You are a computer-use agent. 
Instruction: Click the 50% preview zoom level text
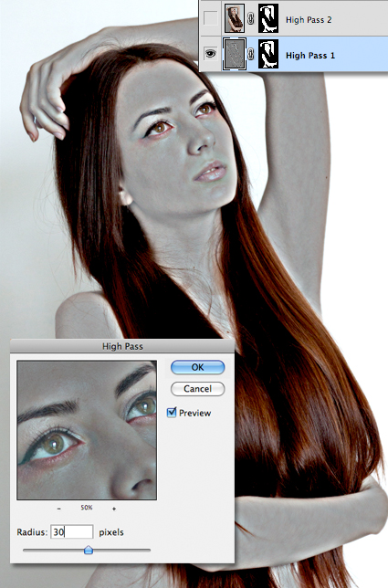87,508
